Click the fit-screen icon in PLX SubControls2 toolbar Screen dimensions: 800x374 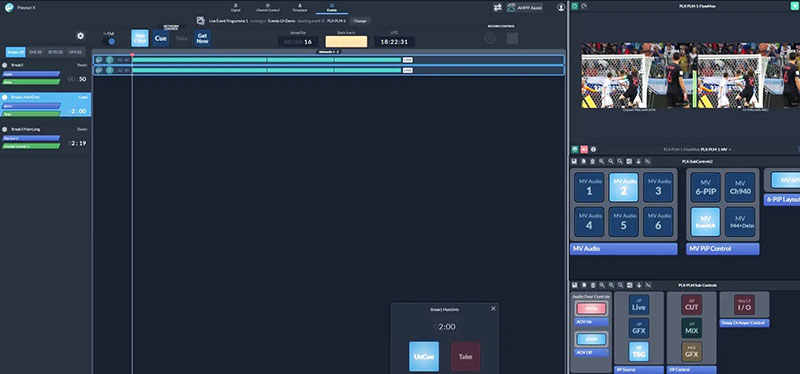629,161
